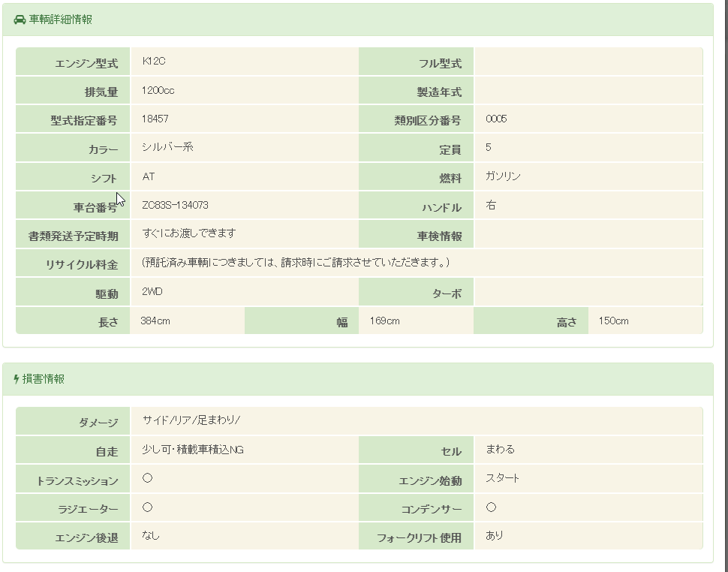This screenshot has width=728, height=572.
Task: Click the ラジエーター circle mark
Action: pos(148,507)
